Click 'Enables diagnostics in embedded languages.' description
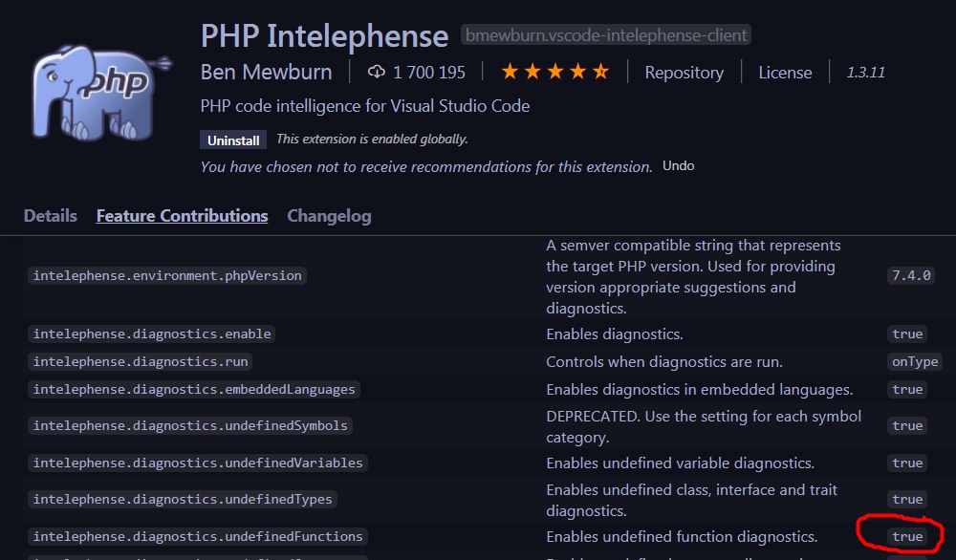Image resolution: width=956 pixels, height=560 pixels. tap(700, 389)
